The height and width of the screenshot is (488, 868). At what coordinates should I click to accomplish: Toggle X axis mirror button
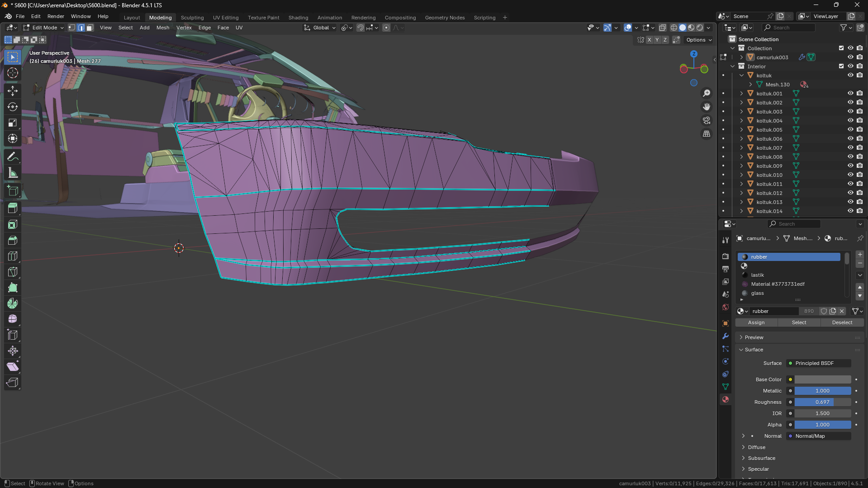click(649, 40)
